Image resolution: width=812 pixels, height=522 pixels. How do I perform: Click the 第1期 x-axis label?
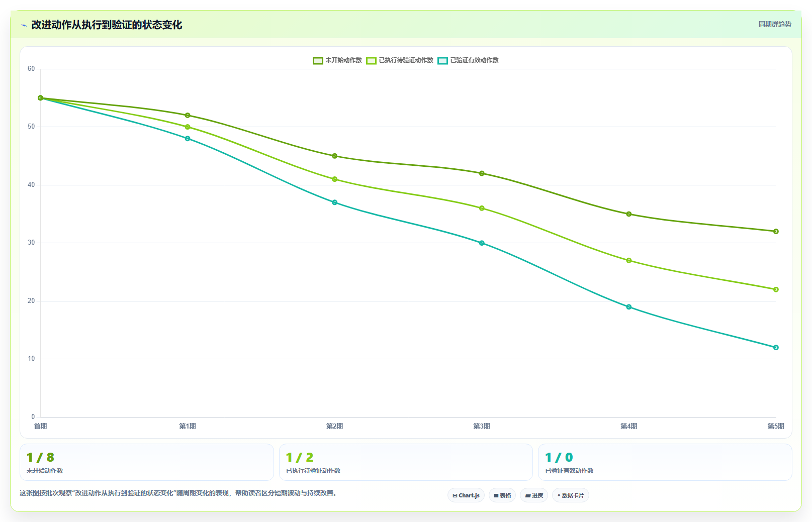coord(188,426)
